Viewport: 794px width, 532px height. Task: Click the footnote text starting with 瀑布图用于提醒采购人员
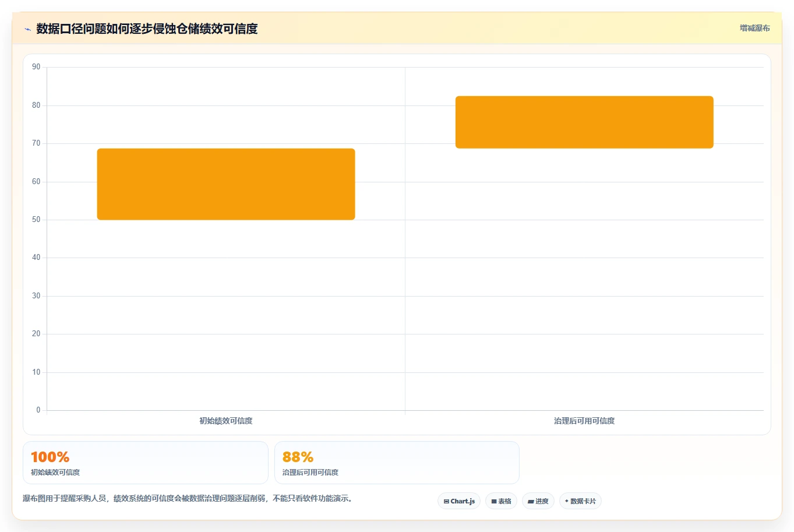pyautogui.click(x=188, y=499)
